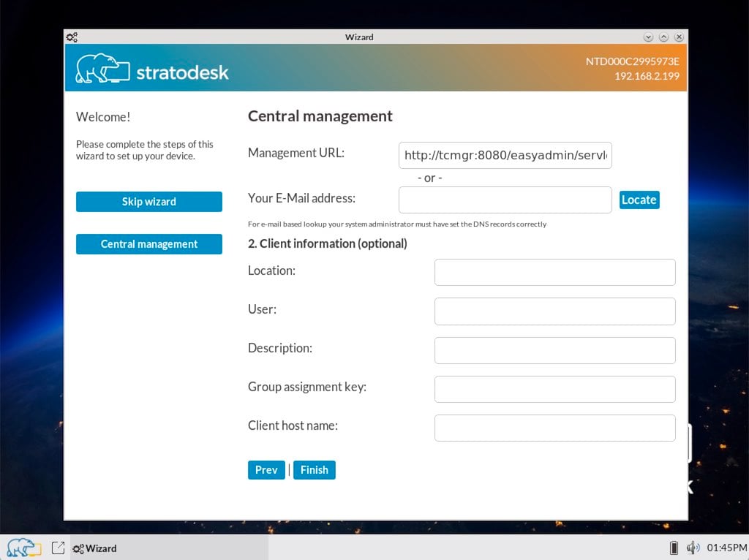Collapse the Wizard window with the down chevron
This screenshot has width=749, height=560.
[x=648, y=37]
